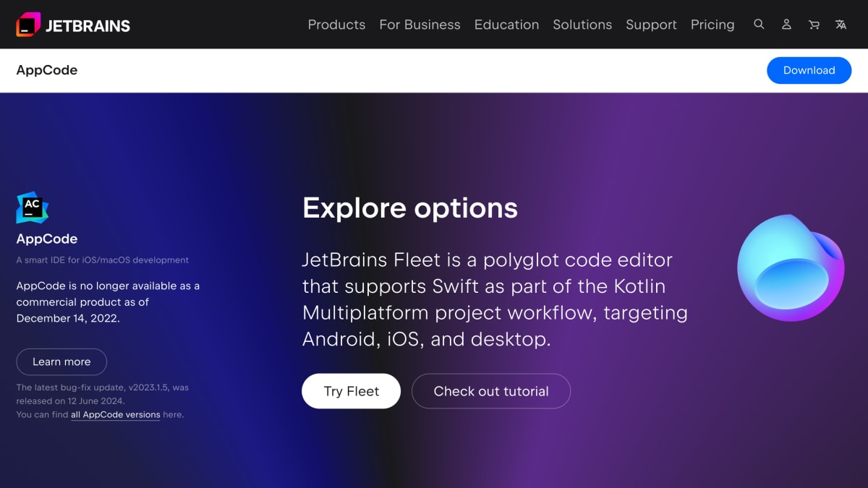Open the Education menu
Screen dimensions: 868x488
tap(506, 25)
